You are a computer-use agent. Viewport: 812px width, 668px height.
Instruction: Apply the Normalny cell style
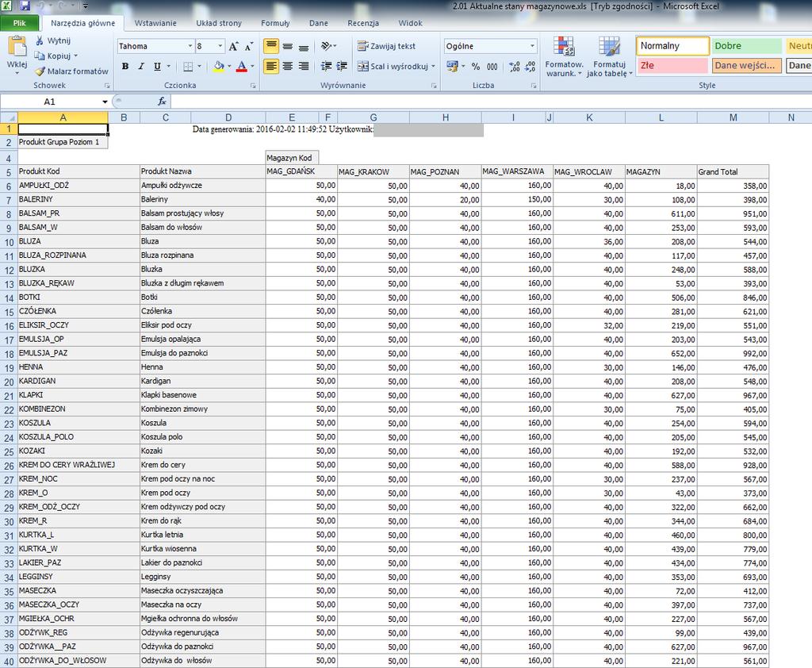tap(672, 46)
